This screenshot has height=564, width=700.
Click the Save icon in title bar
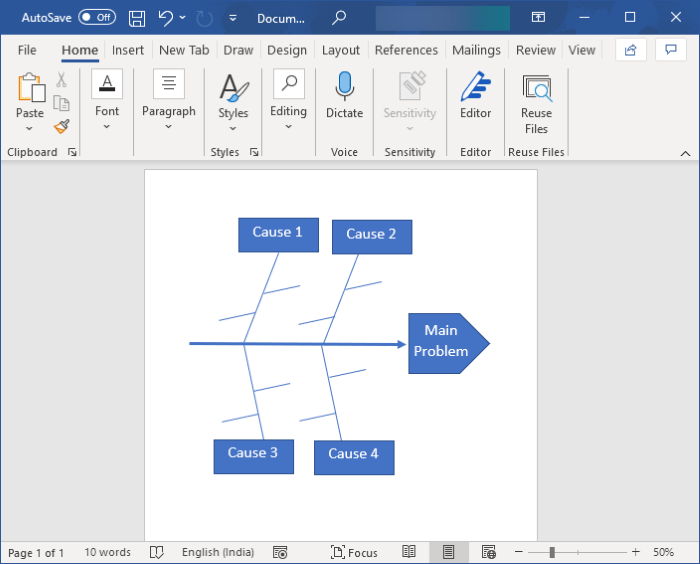pos(137,18)
